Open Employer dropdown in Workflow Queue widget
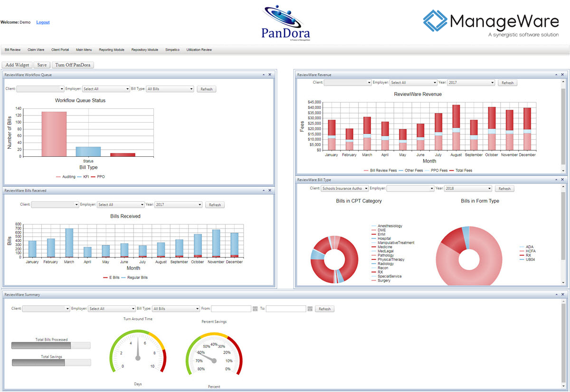The height and width of the screenshot is (392, 570). tap(106, 89)
